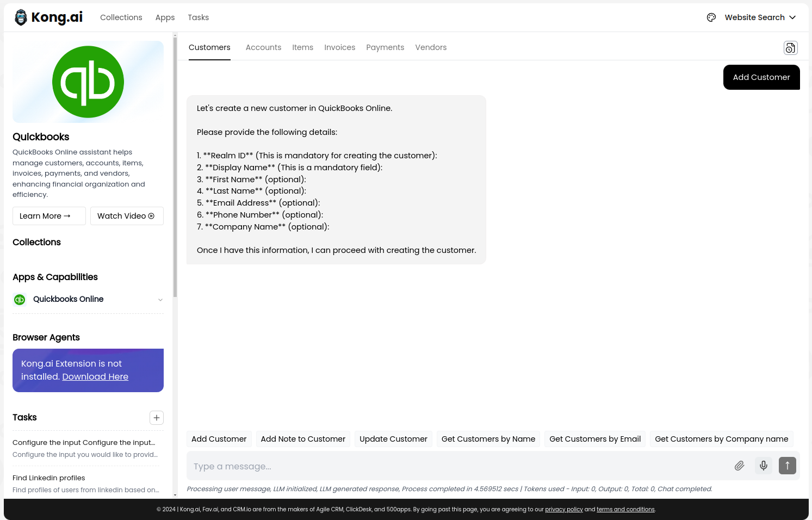Click the Watch Video button

click(127, 216)
